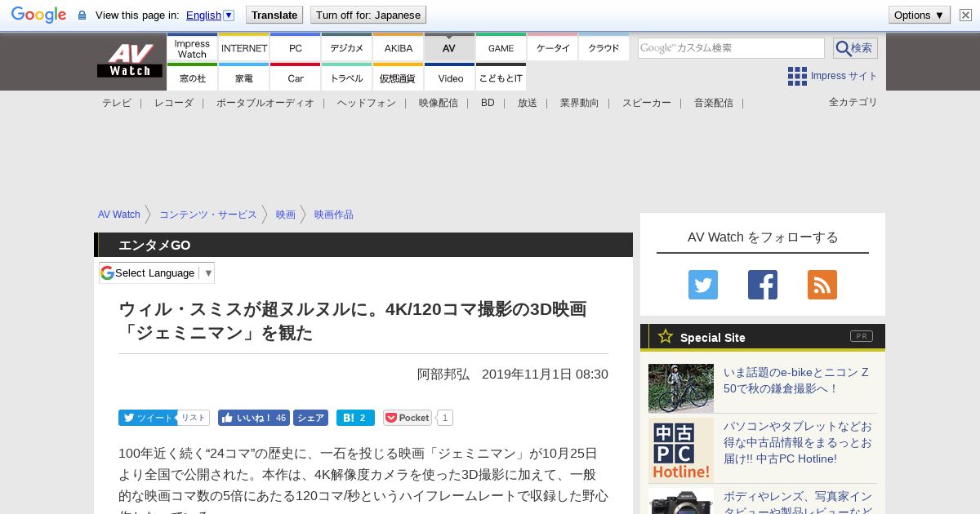Open the 中古PC Hotline thumbnail
Image resolution: width=980 pixels, height=514 pixels.
[681, 450]
